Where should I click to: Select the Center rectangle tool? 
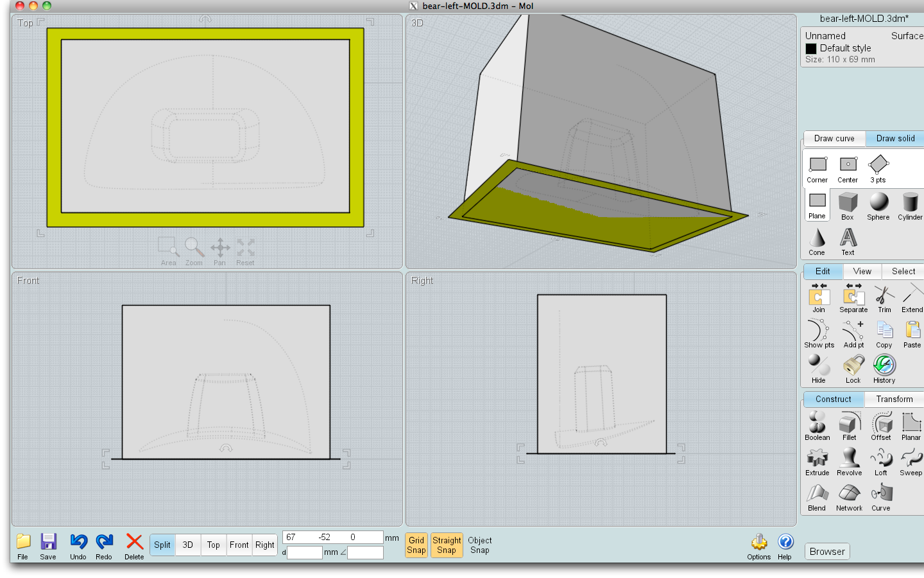pyautogui.click(x=848, y=170)
